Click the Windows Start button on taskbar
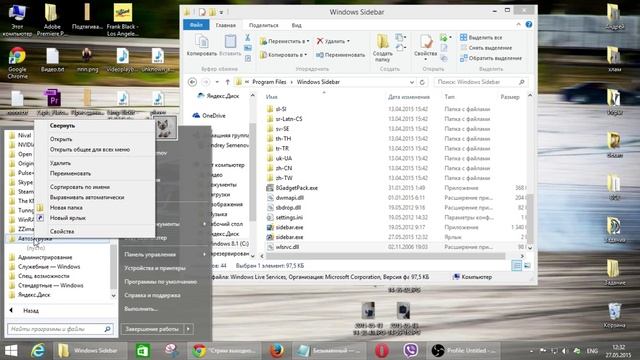Image resolution: width=640 pixels, height=360 pixels. (x=11, y=351)
